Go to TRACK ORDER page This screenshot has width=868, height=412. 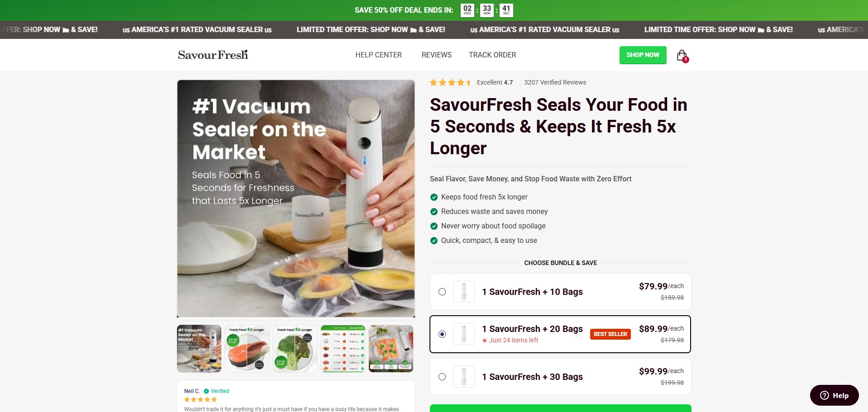coord(492,55)
